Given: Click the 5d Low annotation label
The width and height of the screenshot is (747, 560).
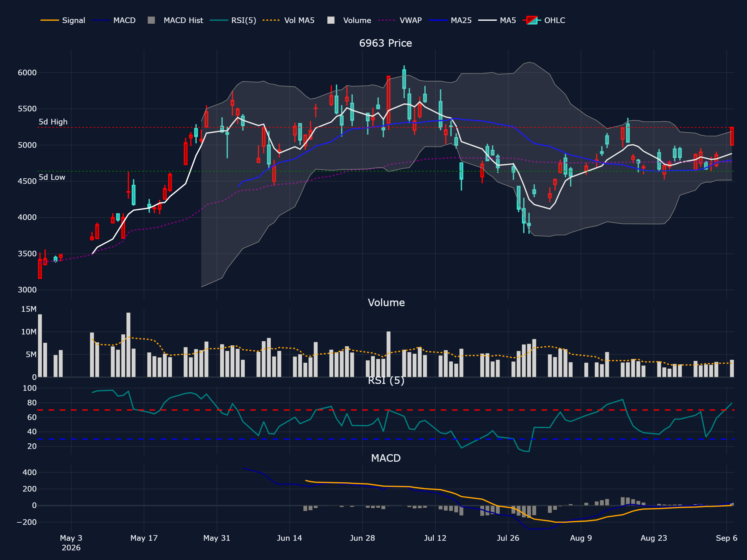Looking at the screenshot, I should [52, 177].
